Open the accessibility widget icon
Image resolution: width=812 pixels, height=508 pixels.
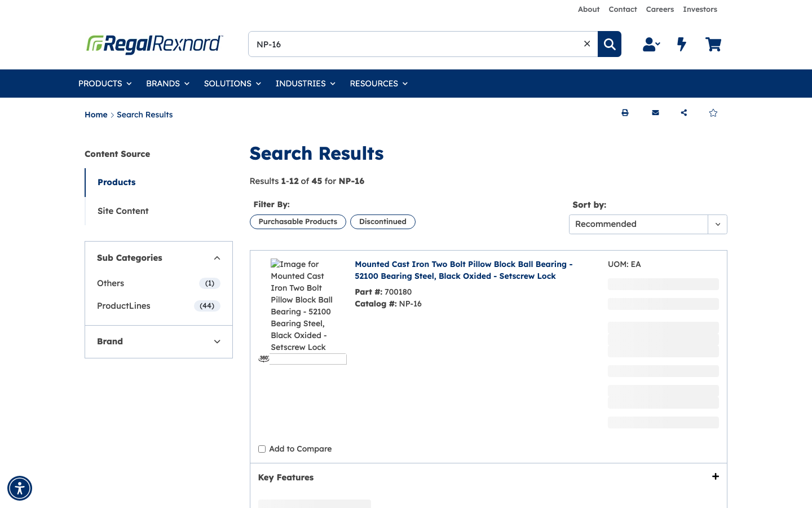coord(20,488)
